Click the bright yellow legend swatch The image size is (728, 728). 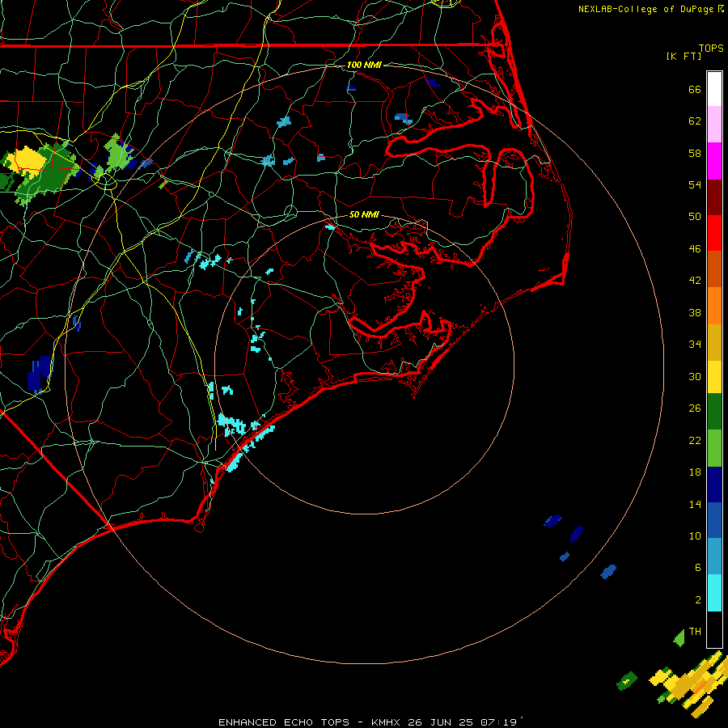pos(714,376)
